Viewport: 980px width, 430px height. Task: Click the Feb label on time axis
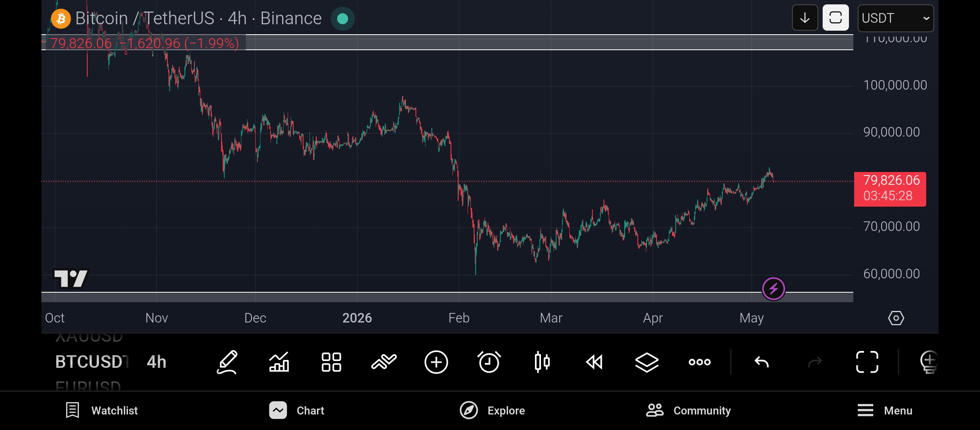pos(459,318)
